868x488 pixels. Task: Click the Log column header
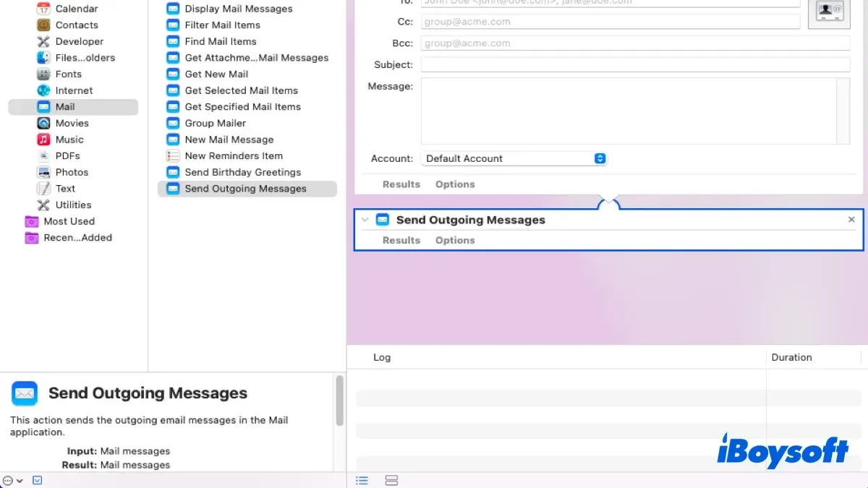click(382, 357)
